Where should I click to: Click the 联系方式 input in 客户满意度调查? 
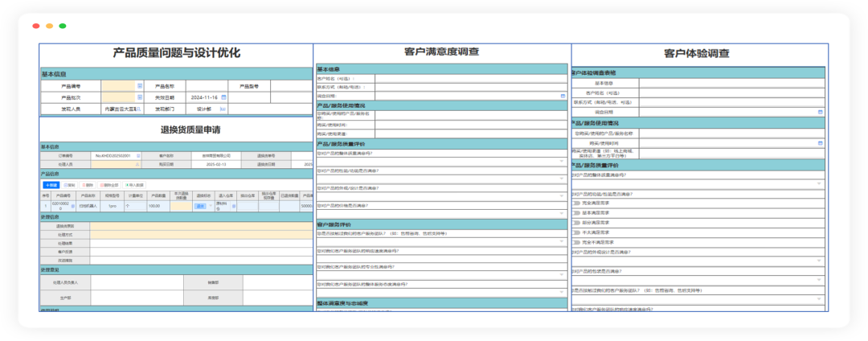click(x=471, y=87)
